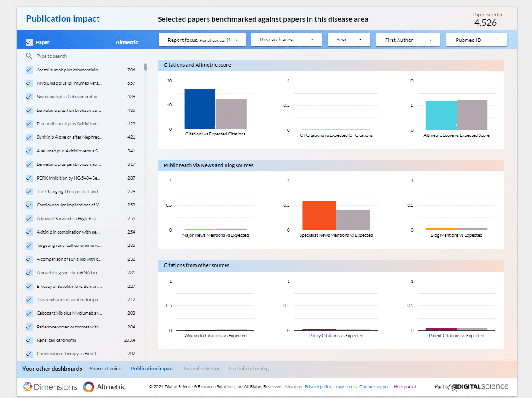Open the Report focus dropdown
532x398 pixels.
point(202,40)
